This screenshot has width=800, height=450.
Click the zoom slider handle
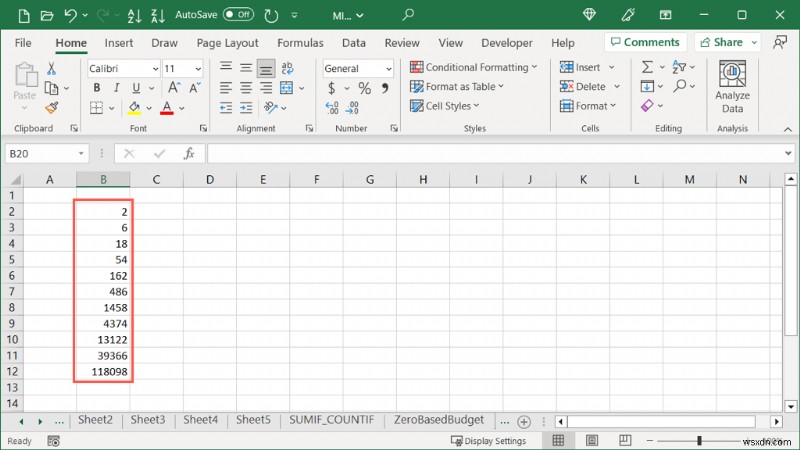pos(699,440)
